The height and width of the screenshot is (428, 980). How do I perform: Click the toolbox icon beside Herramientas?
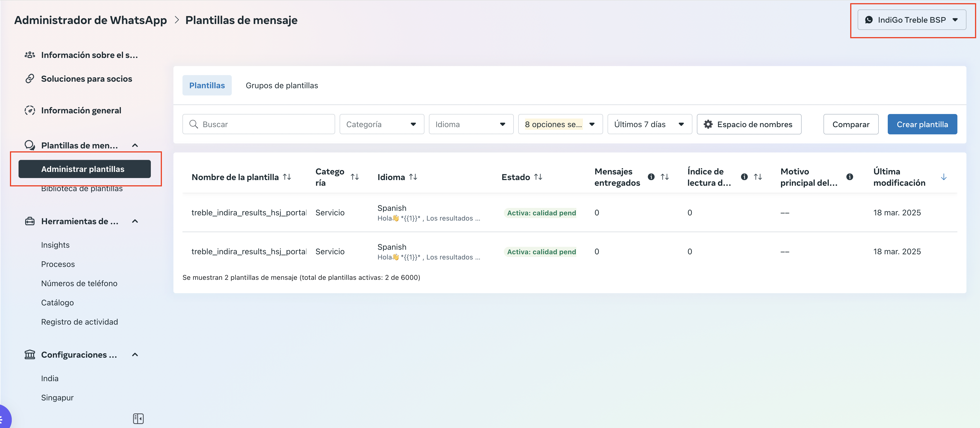(x=30, y=221)
